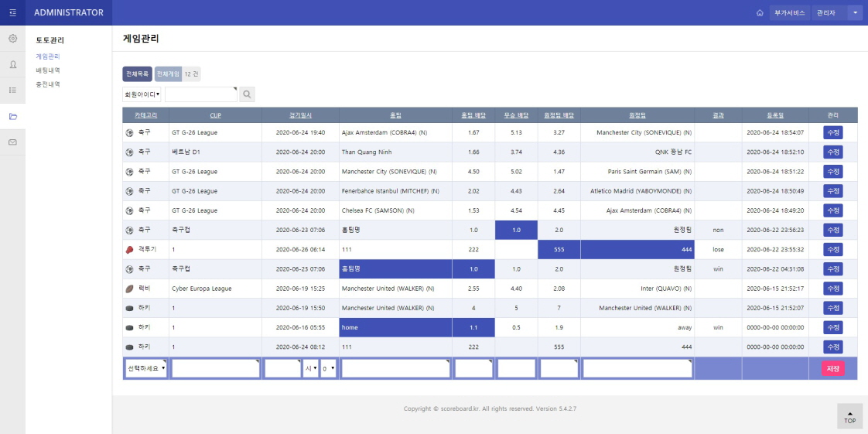Open 충전내역 in the side menu
The width and height of the screenshot is (868, 434).
[48, 84]
